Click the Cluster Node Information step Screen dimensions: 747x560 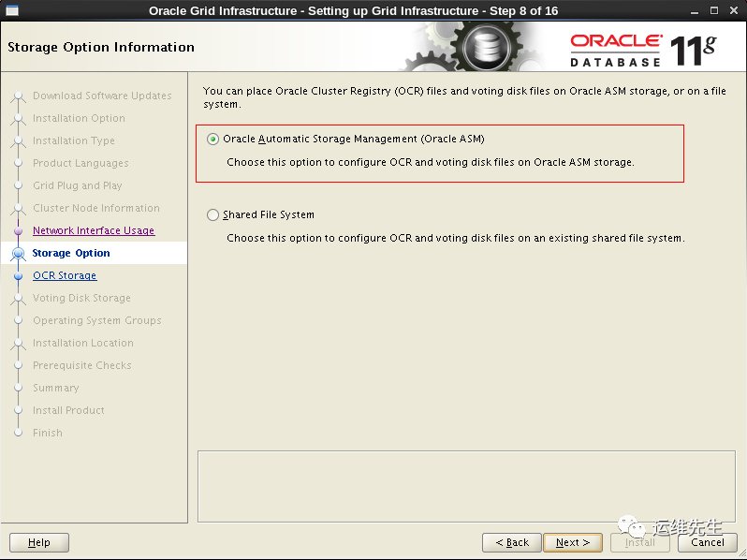tap(96, 208)
